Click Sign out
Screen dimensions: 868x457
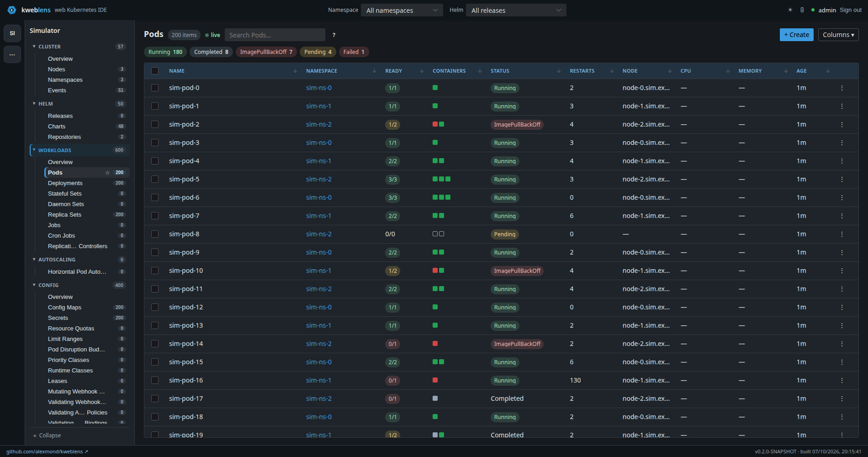(x=851, y=10)
